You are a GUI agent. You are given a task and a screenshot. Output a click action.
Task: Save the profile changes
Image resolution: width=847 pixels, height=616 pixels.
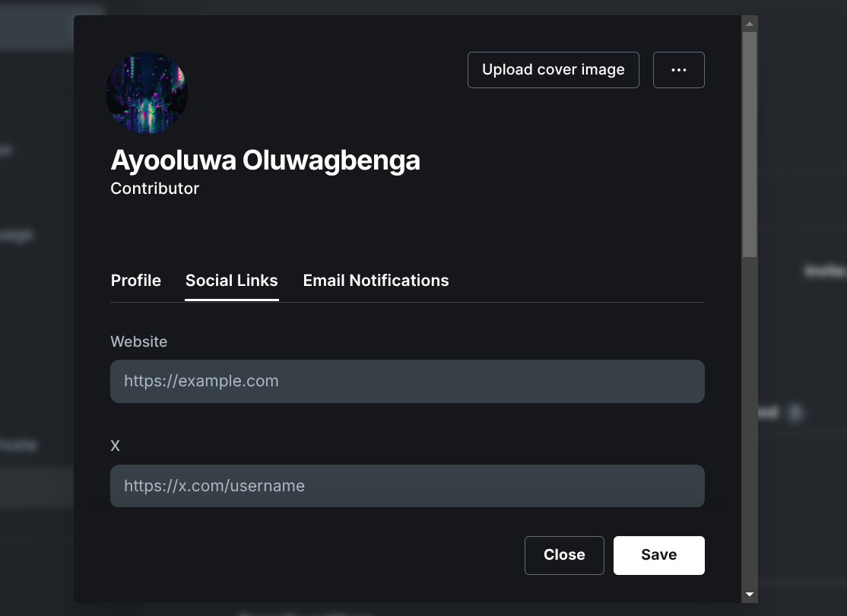click(x=659, y=555)
